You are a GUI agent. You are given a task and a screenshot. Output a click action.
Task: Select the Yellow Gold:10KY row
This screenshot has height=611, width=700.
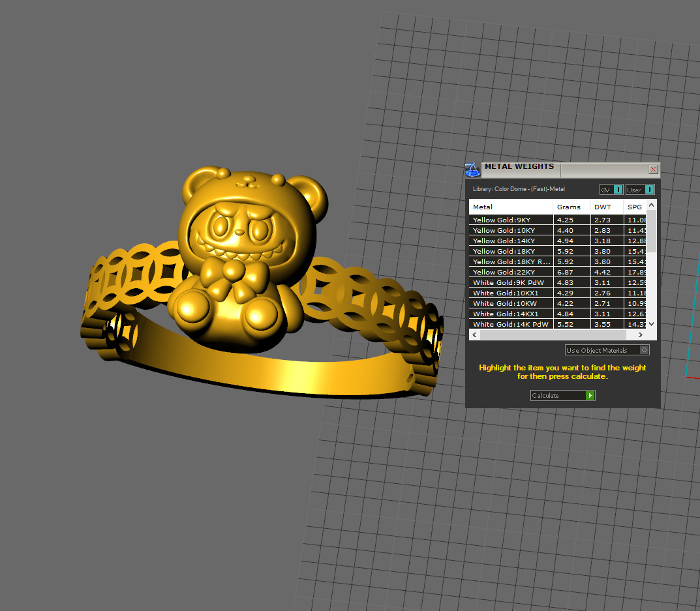point(557,230)
